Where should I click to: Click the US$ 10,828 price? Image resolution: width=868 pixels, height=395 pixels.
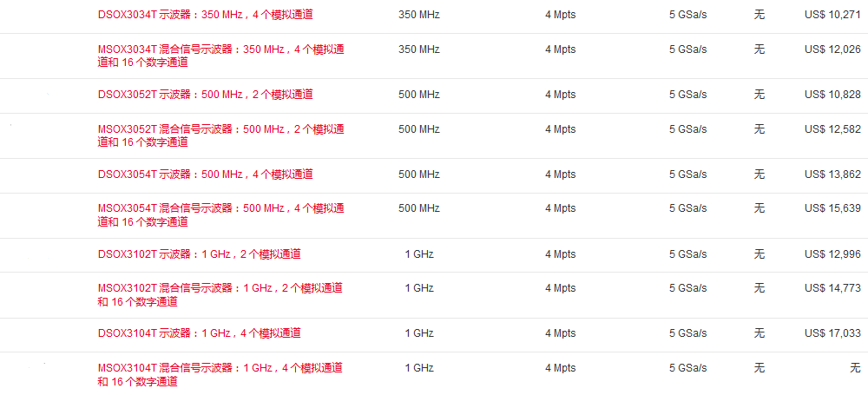click(832, 95)
